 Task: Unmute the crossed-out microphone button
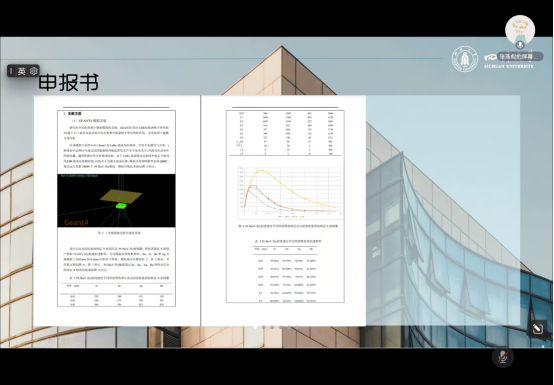503,357
